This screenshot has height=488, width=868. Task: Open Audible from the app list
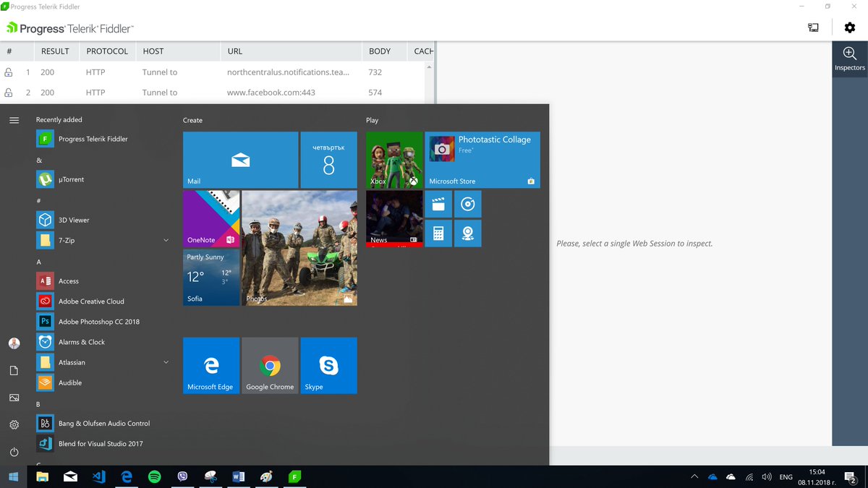click(103, 382)
